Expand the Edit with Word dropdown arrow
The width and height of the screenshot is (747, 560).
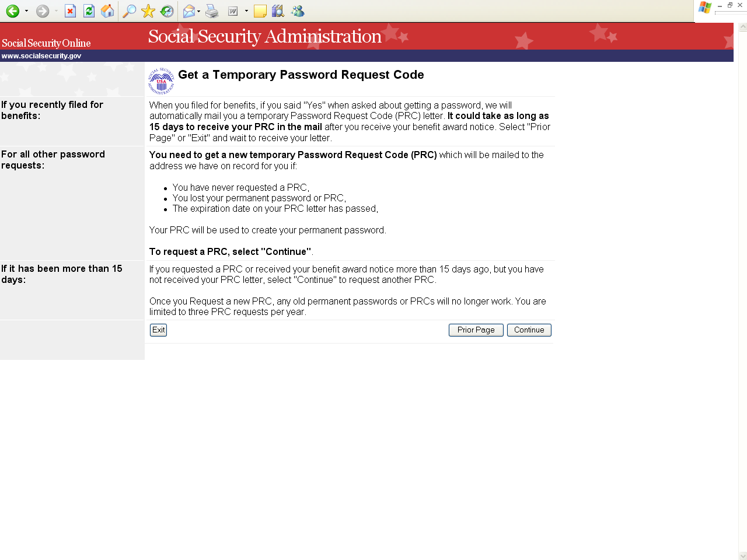pyautogui.click(x=246, y=11)
